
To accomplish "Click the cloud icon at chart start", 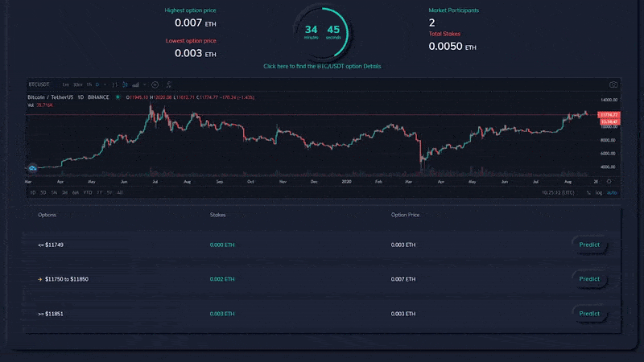I will (32, 168).
